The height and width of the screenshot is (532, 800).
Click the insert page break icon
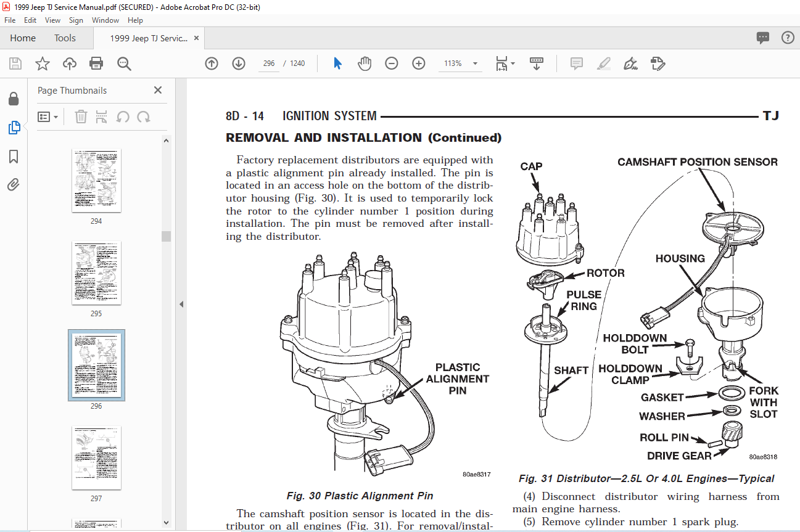(102, 117)
